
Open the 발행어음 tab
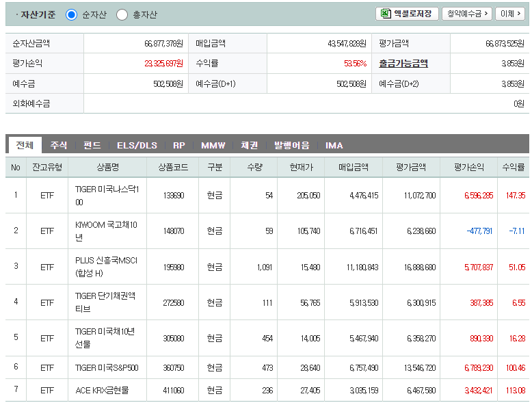point(292,145)
